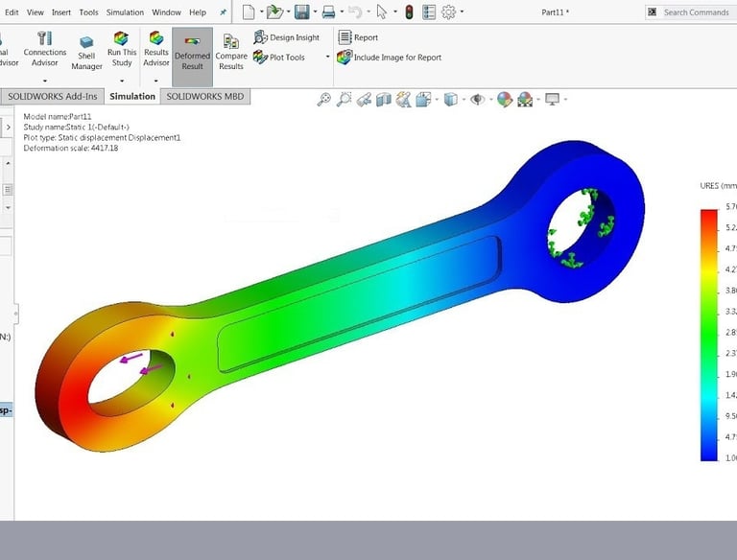Open the Display Style cube icon
This screenshot has width=737, height=560.
pyautogui.click(x=450, y=99)
